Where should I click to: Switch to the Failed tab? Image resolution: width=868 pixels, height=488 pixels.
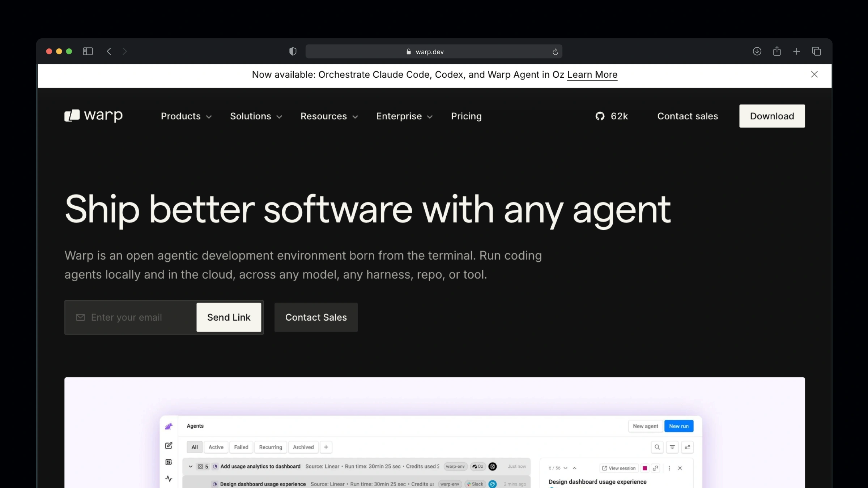tap(241, 447)
